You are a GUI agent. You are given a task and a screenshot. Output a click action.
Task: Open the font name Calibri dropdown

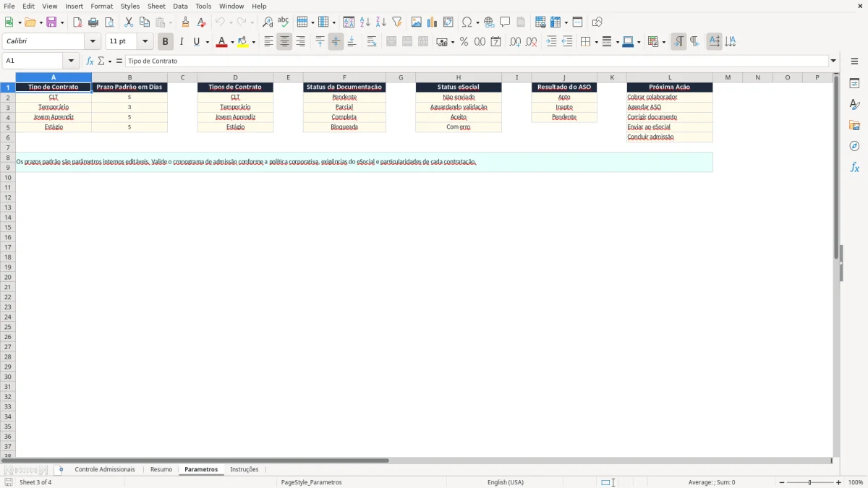[x=93, y=42]
